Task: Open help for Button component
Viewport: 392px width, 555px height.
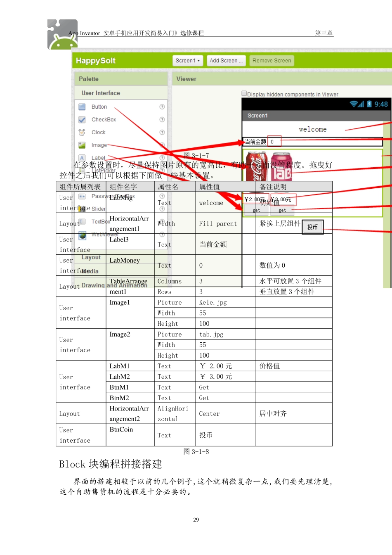Action: 162,107
